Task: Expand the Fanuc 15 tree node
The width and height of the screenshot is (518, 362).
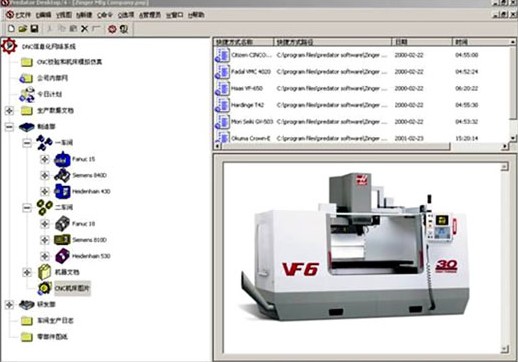Action: coord(44,159)
